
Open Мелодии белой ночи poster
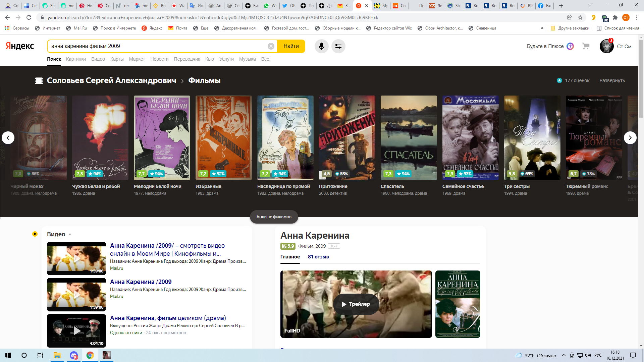(x=162, y=138)
